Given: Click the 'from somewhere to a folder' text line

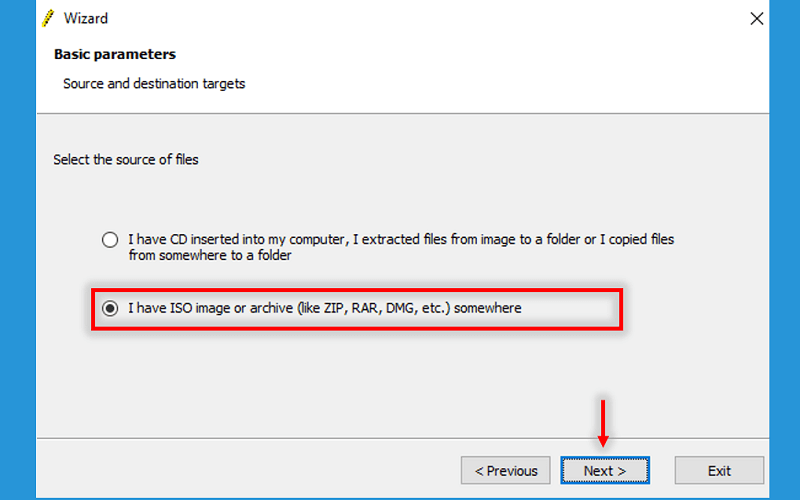Looking at the screenshot, I should [x=210, y=255].
